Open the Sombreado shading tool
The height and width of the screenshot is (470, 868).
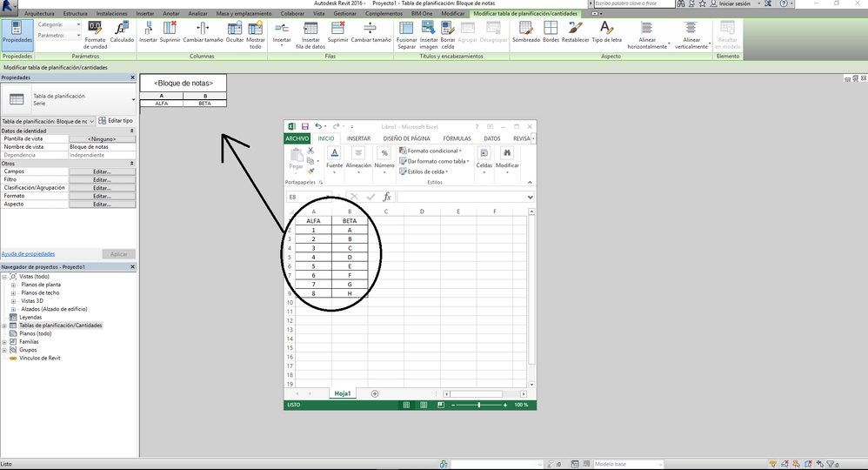tap(526, 32)
